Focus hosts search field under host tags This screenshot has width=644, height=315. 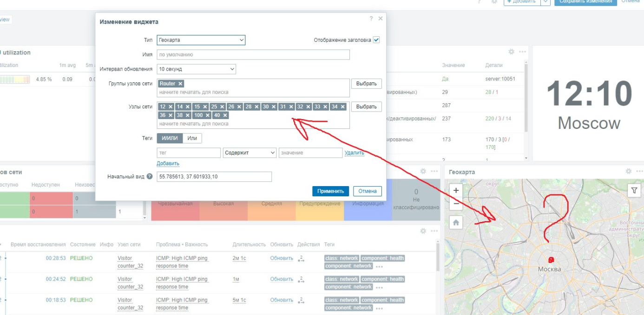point(253,124)
